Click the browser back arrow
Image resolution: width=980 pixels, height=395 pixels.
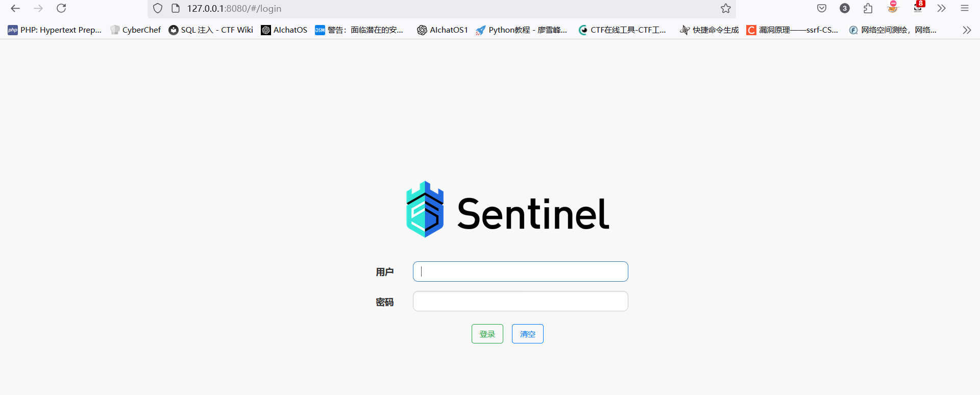15,8
